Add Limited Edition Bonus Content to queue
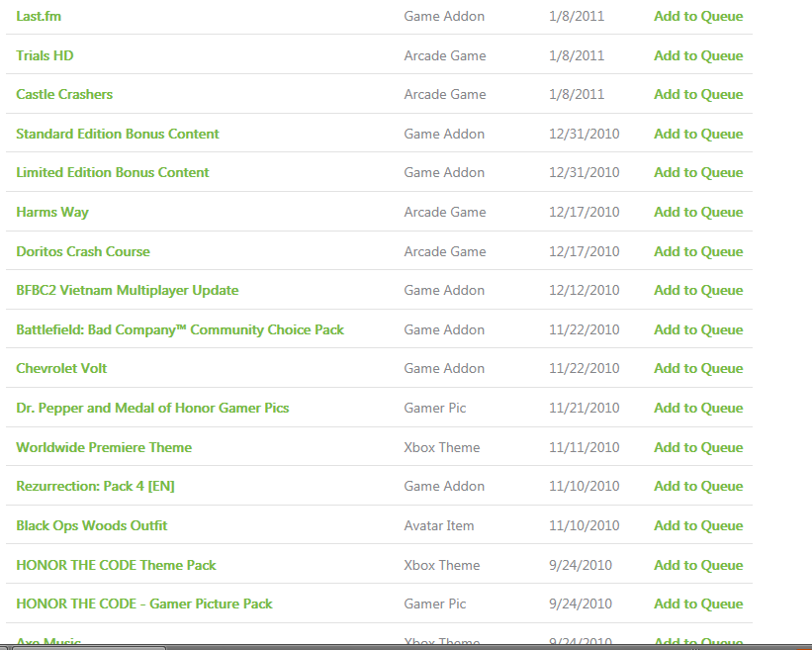The image size is (812, 650). click(x=698, y=172)
